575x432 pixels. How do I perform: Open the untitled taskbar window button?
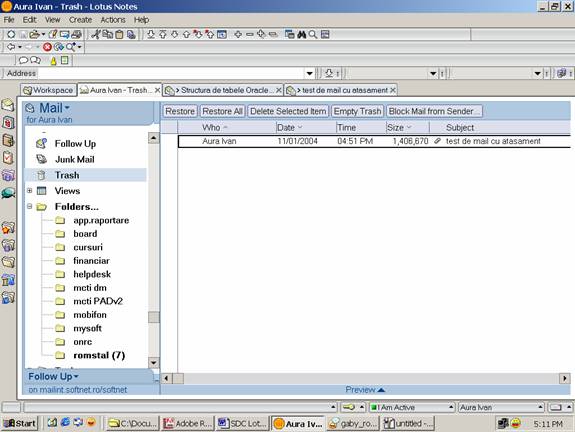point(407,424)
